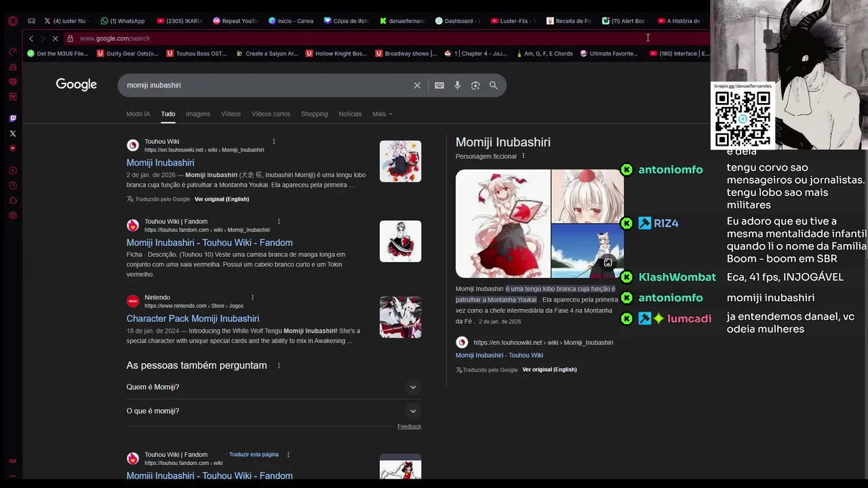Expand the 'O que é momiji?' question
Screen dimensions: 868x488
273,411
